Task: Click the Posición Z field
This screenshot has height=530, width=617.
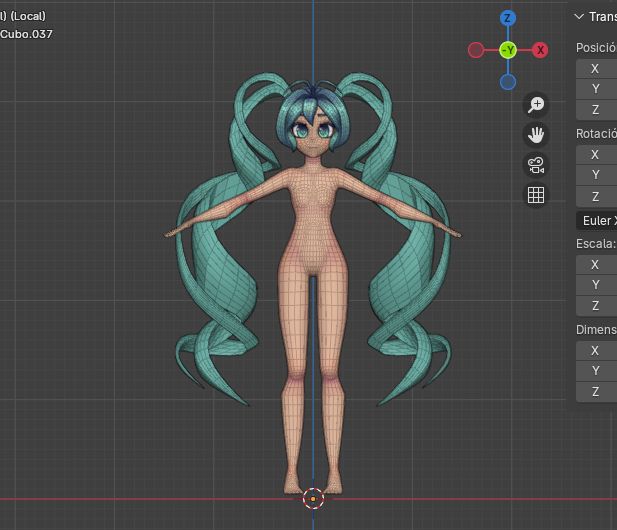Action: tap(597, 109)
